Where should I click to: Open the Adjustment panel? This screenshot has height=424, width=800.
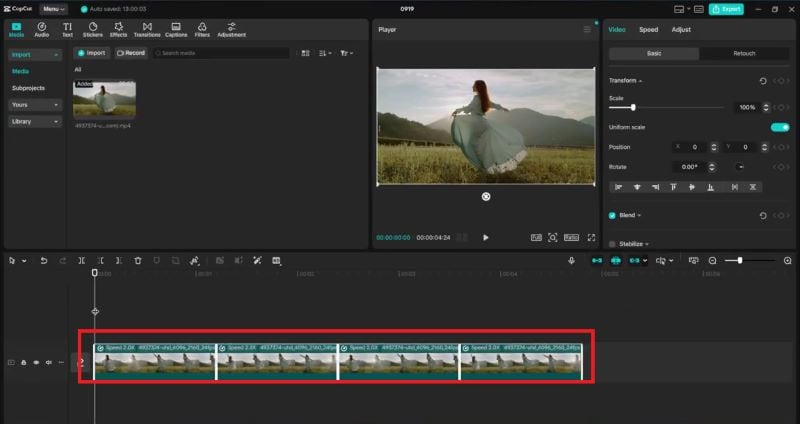click(x=232, y=30)
